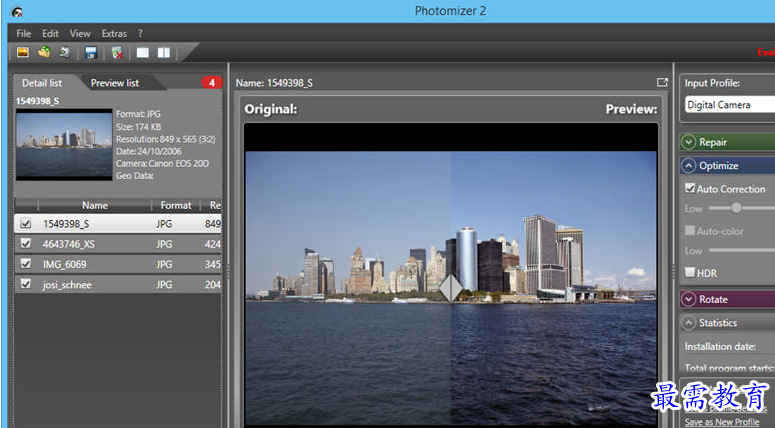The width and height of the screenshot is (775, 428).
Task: Click the open image toolbar icon
Action: (x=23, y=52)
